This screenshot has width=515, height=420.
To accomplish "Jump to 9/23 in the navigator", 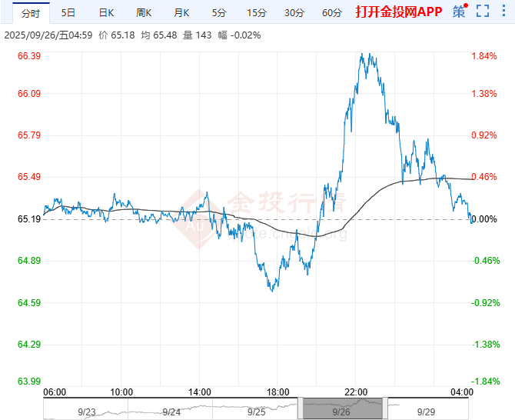I will [x=87, y=412].
